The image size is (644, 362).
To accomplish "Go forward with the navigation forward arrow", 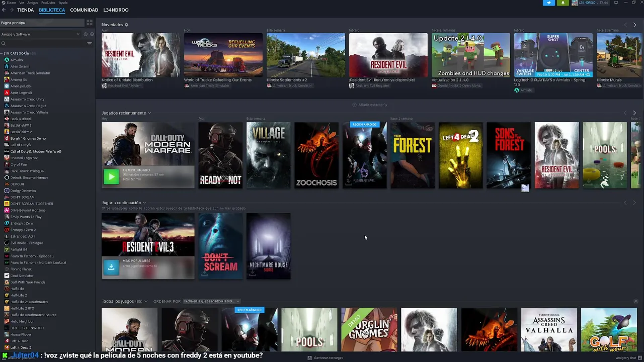I will pyautogui.click(x=11, y=10).
